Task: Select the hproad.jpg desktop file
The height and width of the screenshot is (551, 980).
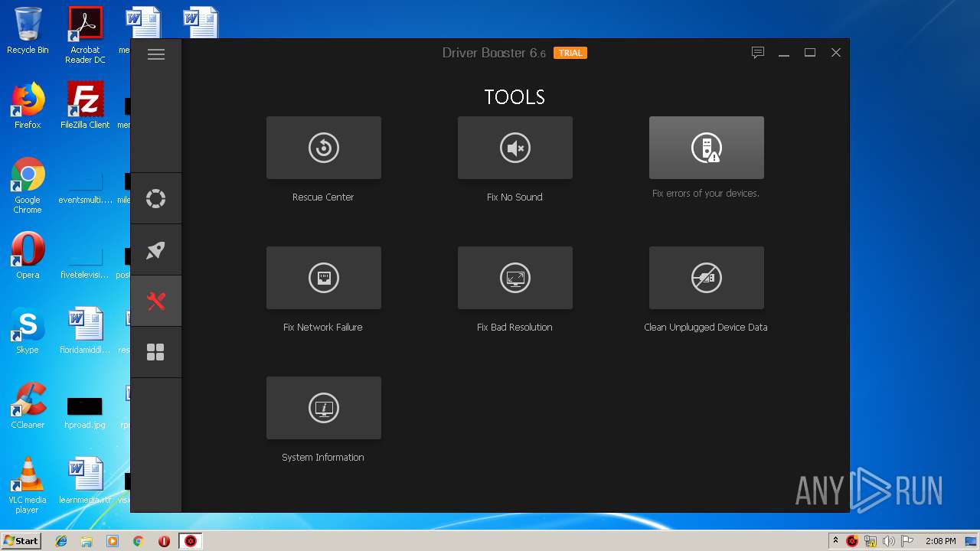Action: [85, 412]
